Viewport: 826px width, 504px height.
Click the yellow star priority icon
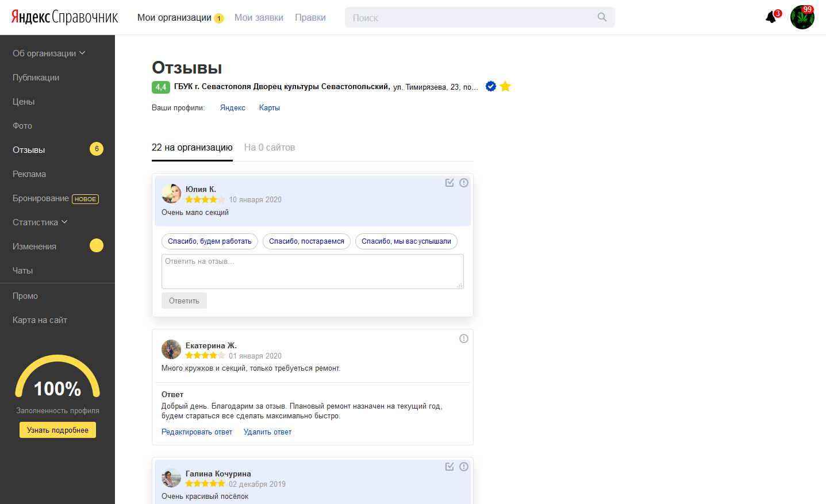coord(505,86)
